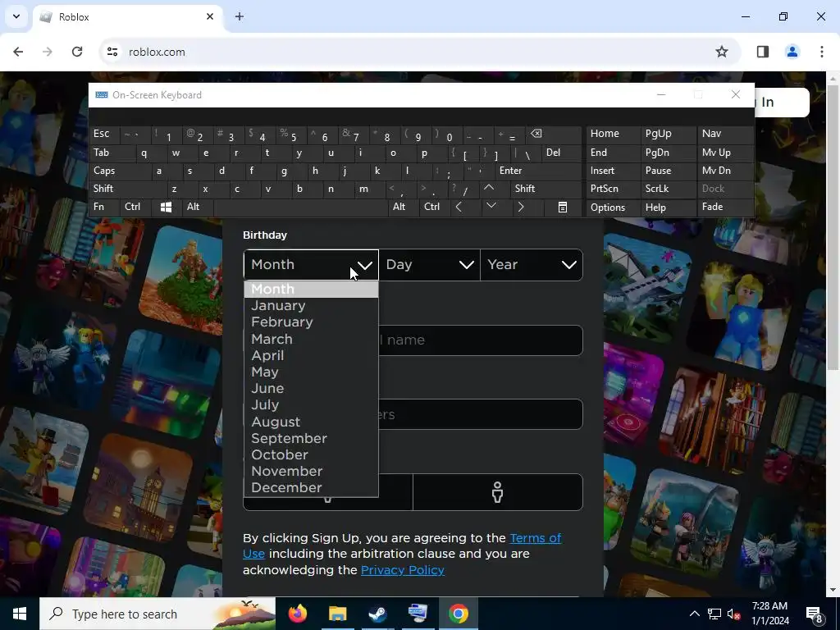Click the password input field
The image size is (840, 630).
pyautogui.click(x=413, y=414)
